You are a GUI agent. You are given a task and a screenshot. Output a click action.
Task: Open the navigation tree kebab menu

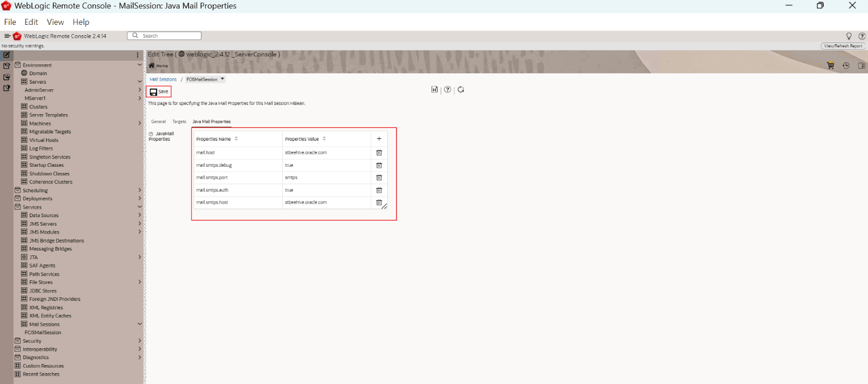pos(138,55)
